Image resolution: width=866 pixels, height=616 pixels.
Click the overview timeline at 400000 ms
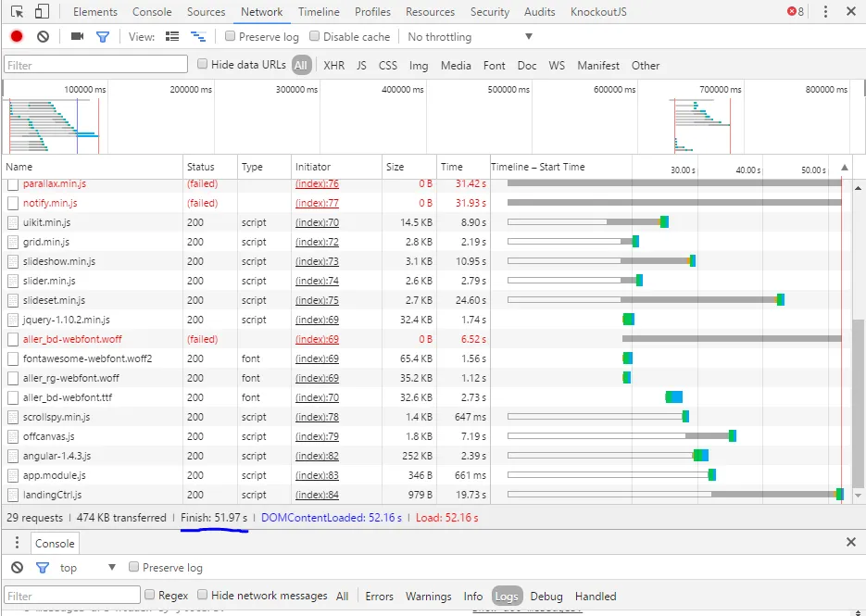pyautogui.click(x=403, y=90)
